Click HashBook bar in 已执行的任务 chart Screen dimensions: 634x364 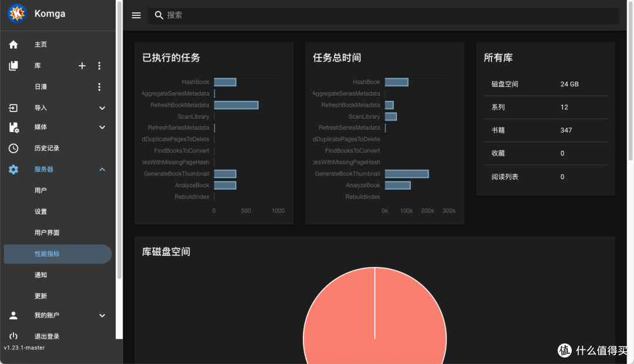pos(225,82)
